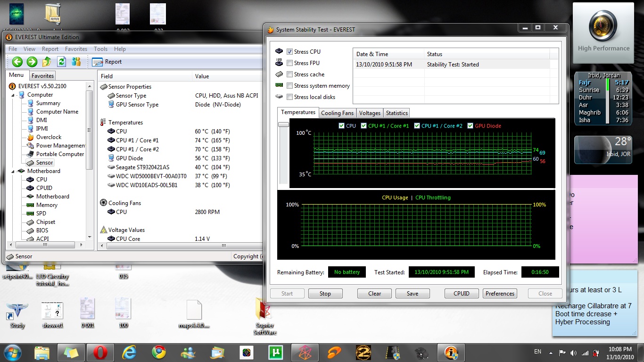Open Preferences in System Stability Test
The width and height of the screenshot is (644, 362).
[500, 293]
